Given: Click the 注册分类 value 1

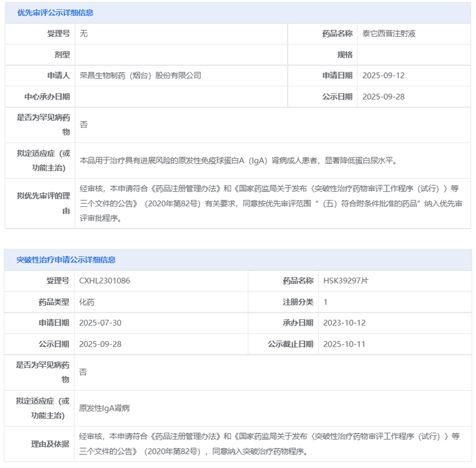Looking at the screenshot, I should coord(325,302).
